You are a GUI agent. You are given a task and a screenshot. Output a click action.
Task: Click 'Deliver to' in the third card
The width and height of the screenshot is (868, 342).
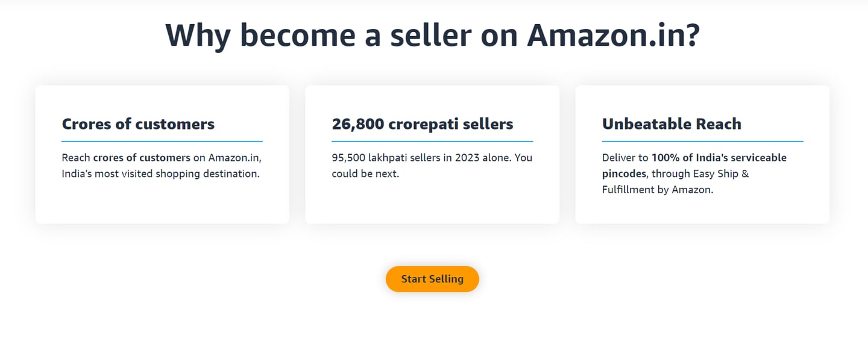[625, 158]
